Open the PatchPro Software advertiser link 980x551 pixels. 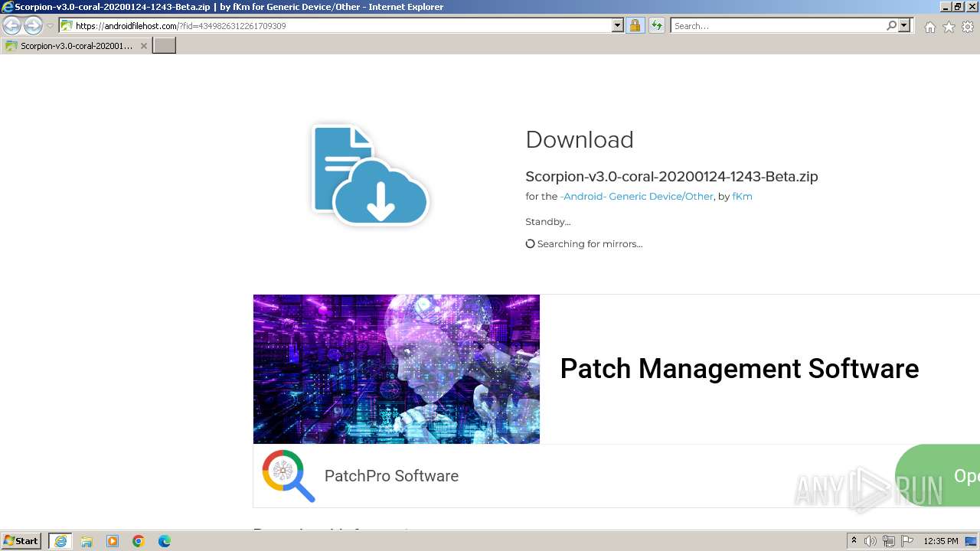(x=391, y=476)
